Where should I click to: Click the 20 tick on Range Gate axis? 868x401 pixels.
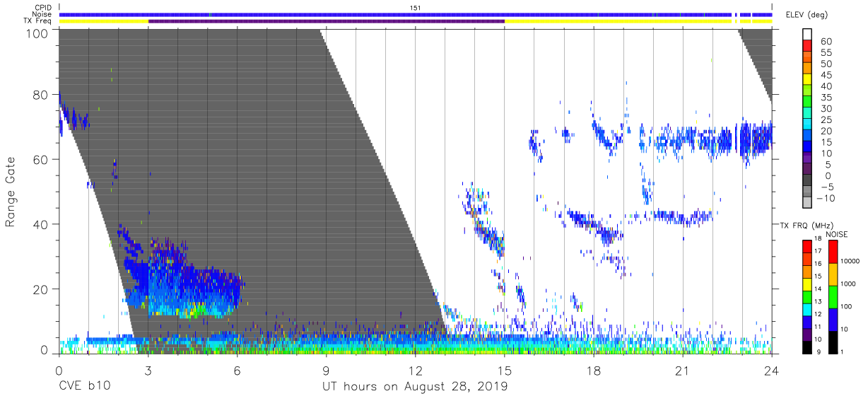coord(40,289)
